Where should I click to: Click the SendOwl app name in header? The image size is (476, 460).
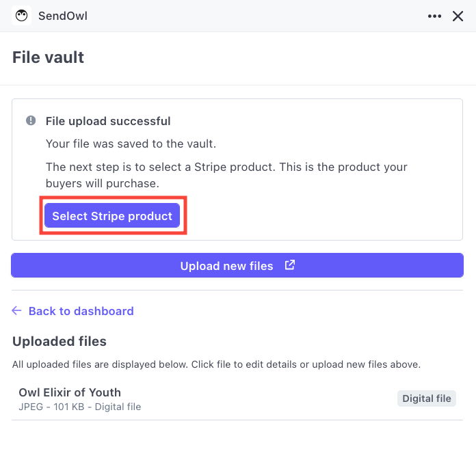(63, 16)
